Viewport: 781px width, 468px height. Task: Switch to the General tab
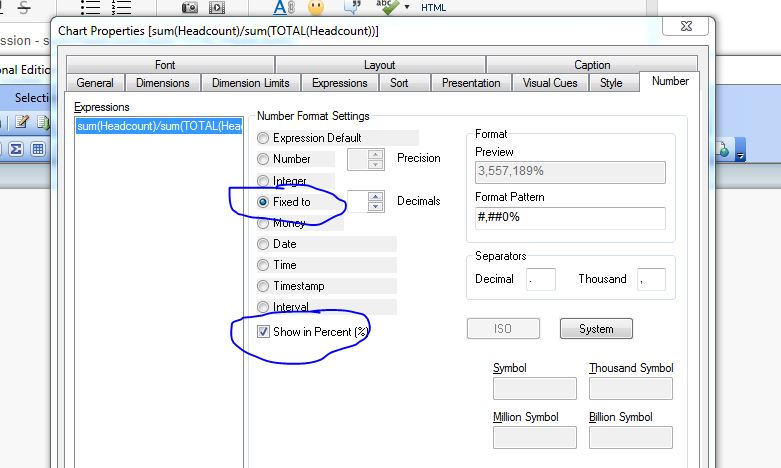pos(95,83)
